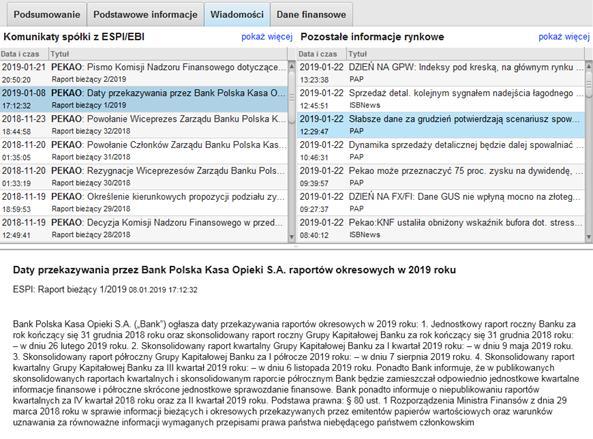Open 'Określenie kierunkowych propozycji podziału' report
Viewport: 593px width, 439px height.
[x=144, y=203]
